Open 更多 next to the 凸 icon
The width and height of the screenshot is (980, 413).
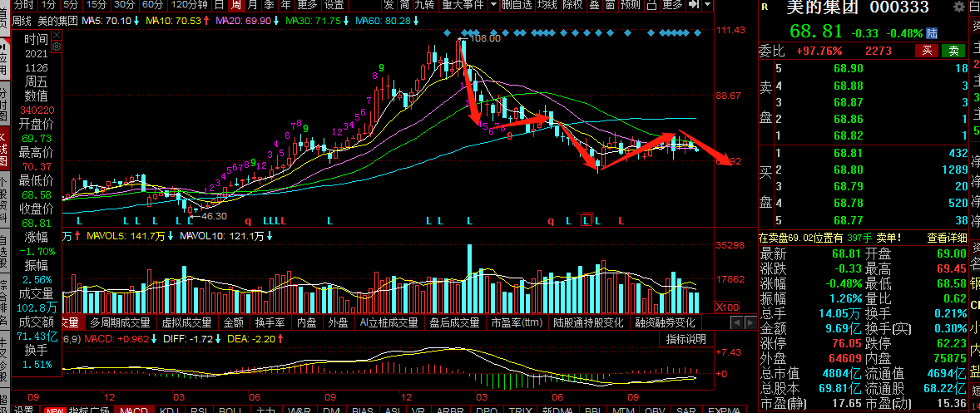click(x=672, y=5)
